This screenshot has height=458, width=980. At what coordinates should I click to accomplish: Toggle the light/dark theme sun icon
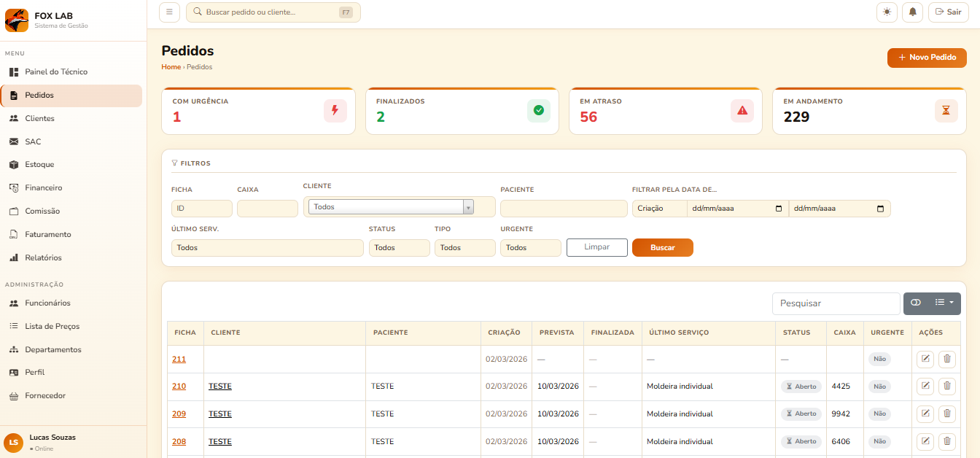[x=887, y=12]
